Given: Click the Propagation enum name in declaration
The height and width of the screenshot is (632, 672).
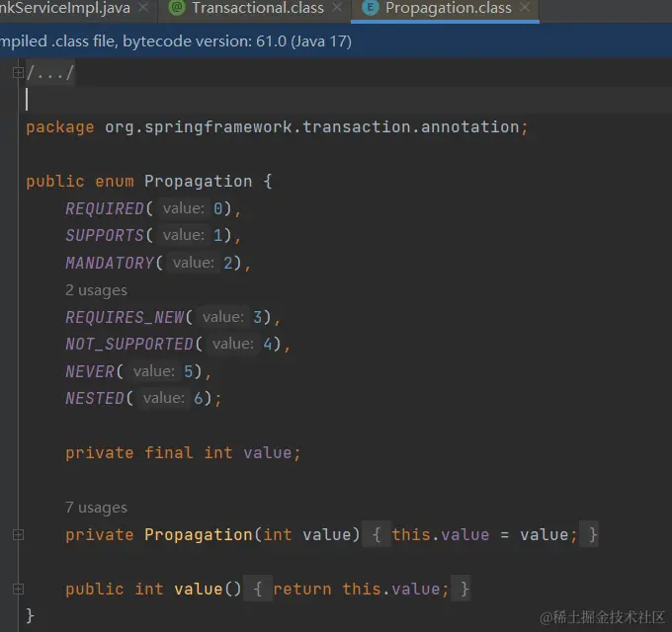Looking at the screenshot, I should click(x=198, y=181).
